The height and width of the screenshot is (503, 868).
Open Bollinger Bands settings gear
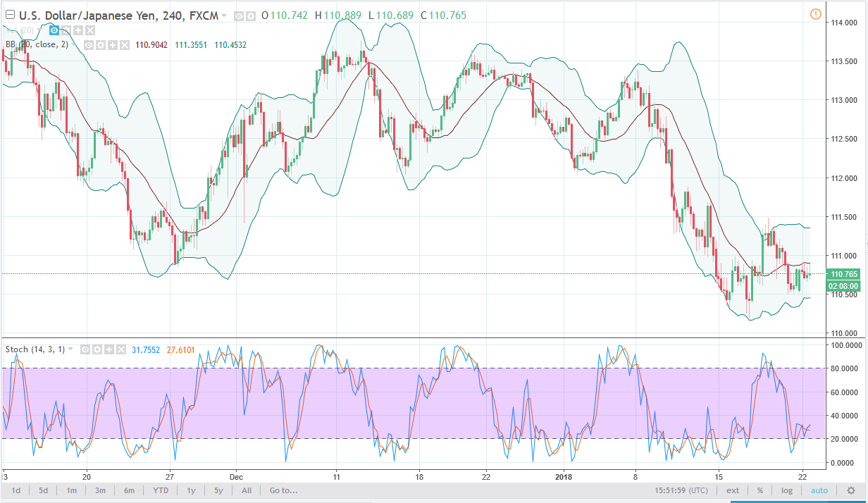pos(101,45)
